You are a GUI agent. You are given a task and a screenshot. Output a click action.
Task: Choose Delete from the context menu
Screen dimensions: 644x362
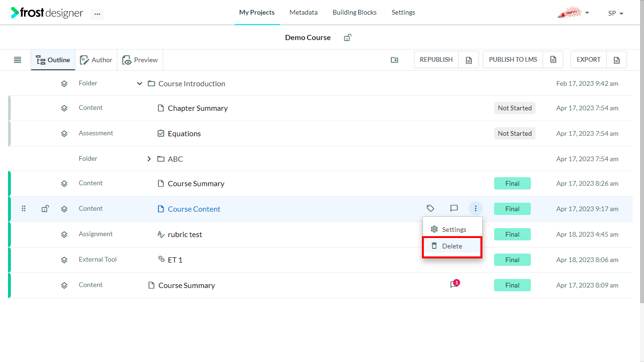(x=452, y=246)
